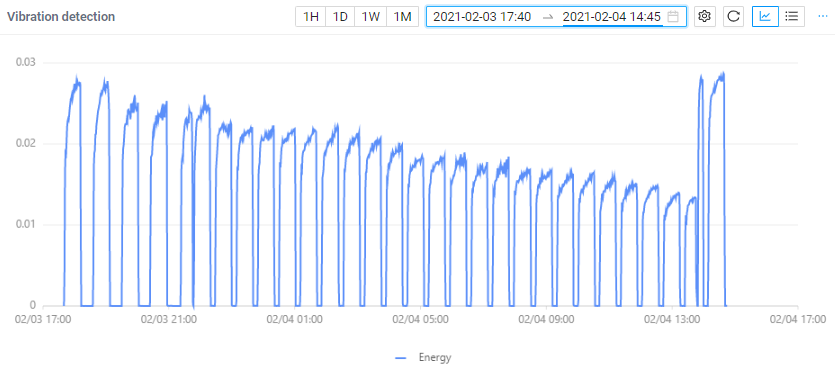Image resolution: width=835 pixels, height=375 pixels.
Task: Open the more options ellipsis menu
Action: click(x=823, y=17)
